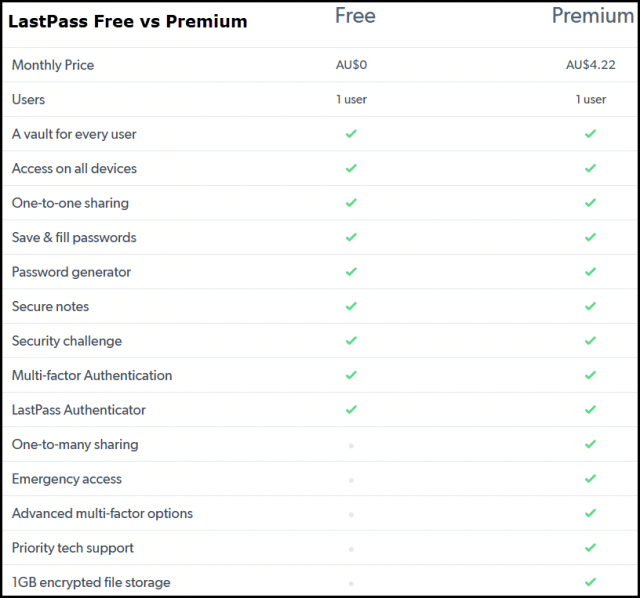The width and height of the screenshot is (640, 598).
Task: Click the Save & fill passwords label
Action: 74,238
